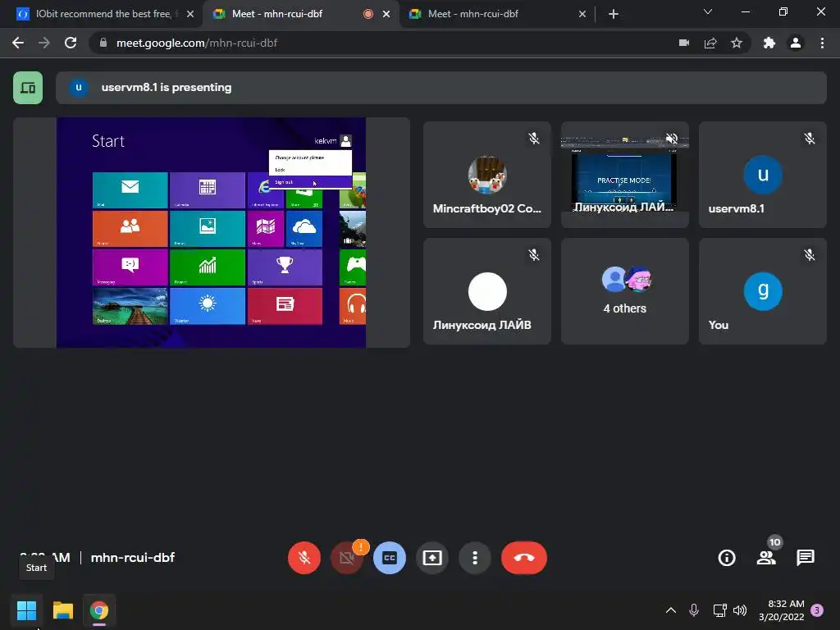Unmute the microphone in Meet controls
The image size is (840, 630).
[304, 558]
